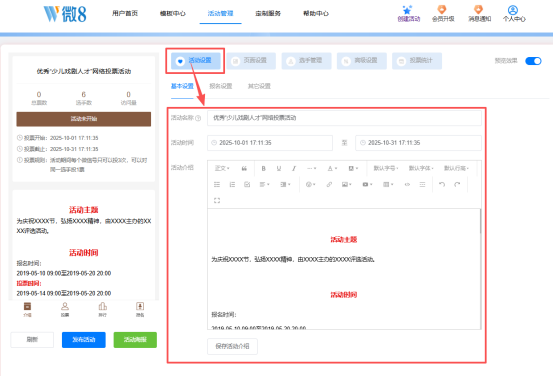This screenshot has width=554, height=377.
Task: Open 帮助中心 in top navigation
Action: 316,13
